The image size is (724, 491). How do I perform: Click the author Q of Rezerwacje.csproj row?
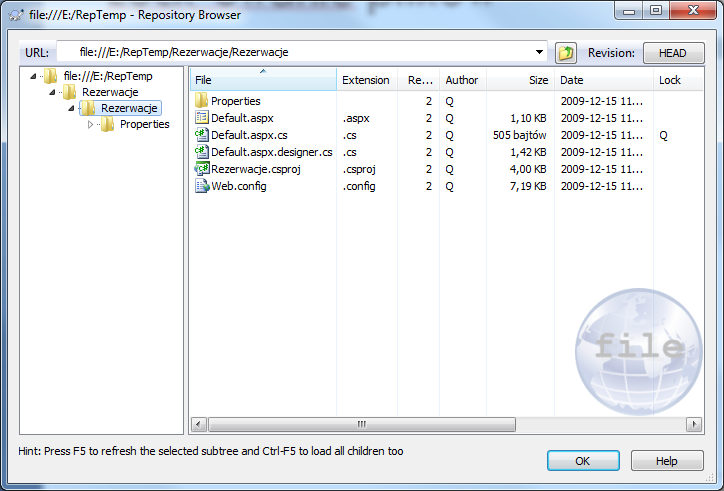click(449, 169)
